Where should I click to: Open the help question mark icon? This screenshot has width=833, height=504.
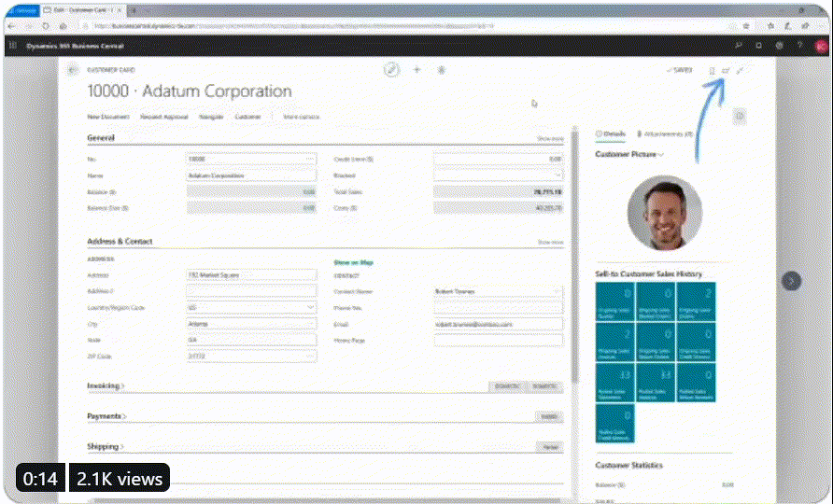[799, 46]
